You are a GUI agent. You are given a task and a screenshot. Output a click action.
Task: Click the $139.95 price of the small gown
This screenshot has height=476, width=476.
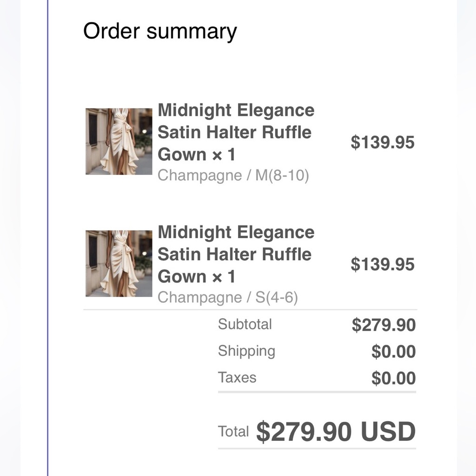coord(383,264)
